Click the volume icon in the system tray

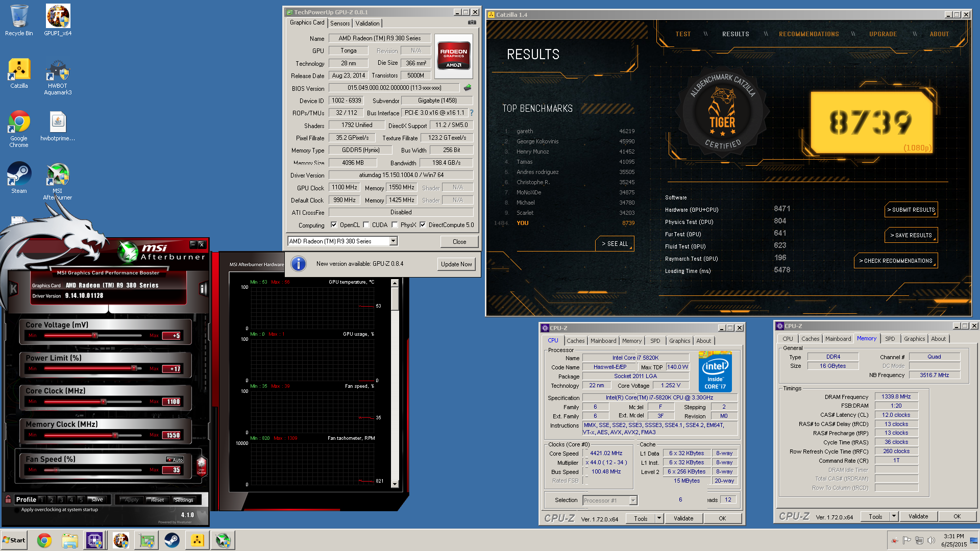[x=931, y=540]
